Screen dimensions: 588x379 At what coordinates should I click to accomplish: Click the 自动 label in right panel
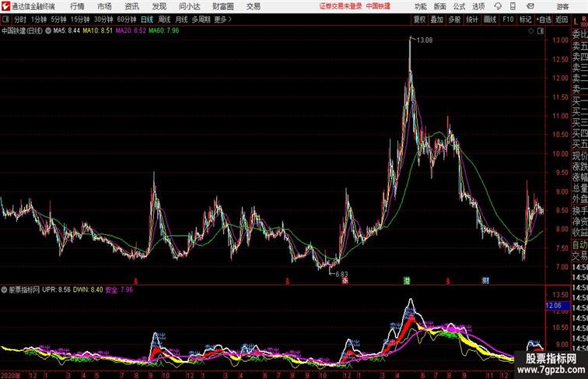coord(579,245)
